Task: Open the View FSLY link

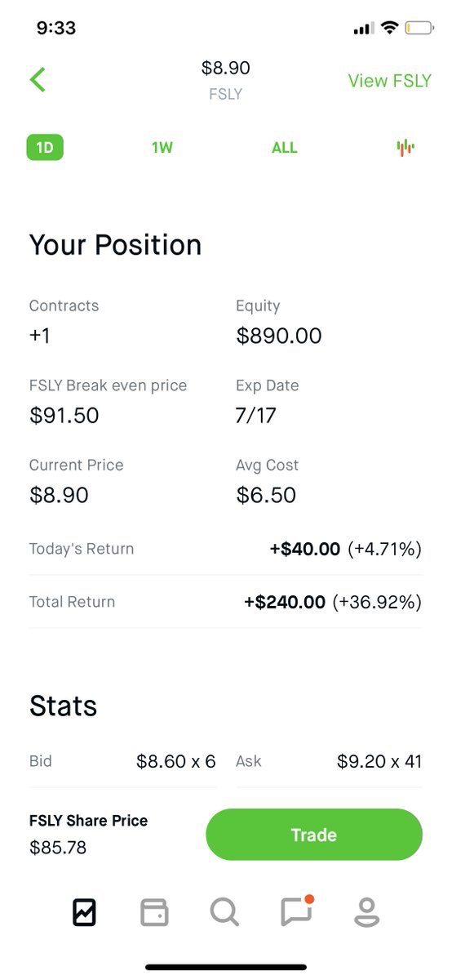Action: (389, 81)
